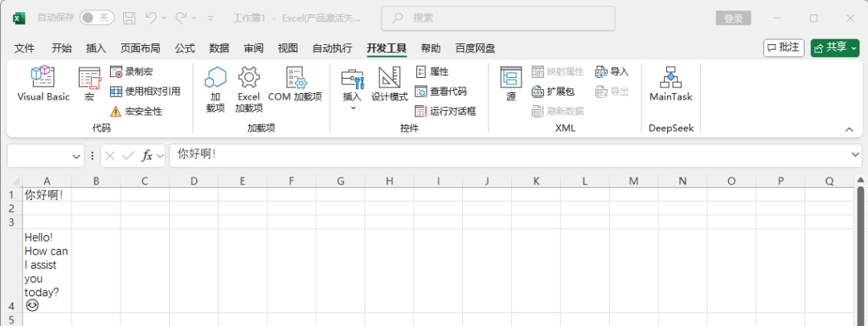
Task: Open the Name Box dropdown
Action: pyautogui.click(x=76, y=157)
